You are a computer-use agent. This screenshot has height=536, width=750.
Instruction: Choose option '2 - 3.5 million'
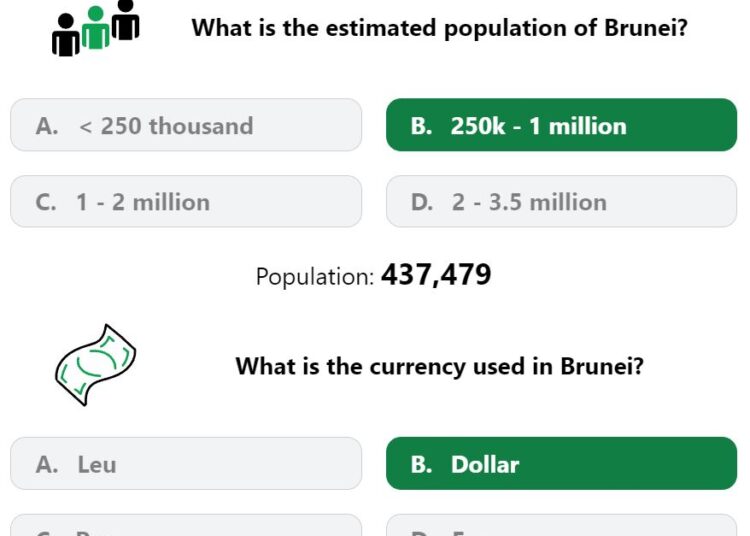(x=562, y=201)
